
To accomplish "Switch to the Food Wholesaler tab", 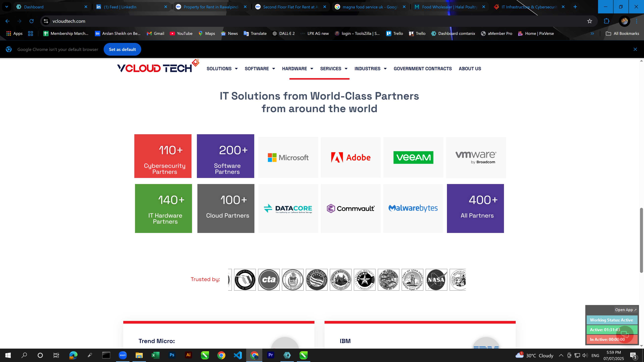I will [x=450, y=7].
